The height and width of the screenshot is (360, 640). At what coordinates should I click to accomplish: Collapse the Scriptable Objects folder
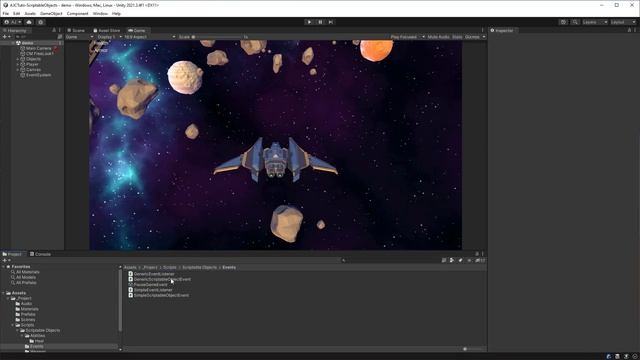(18, 330)
